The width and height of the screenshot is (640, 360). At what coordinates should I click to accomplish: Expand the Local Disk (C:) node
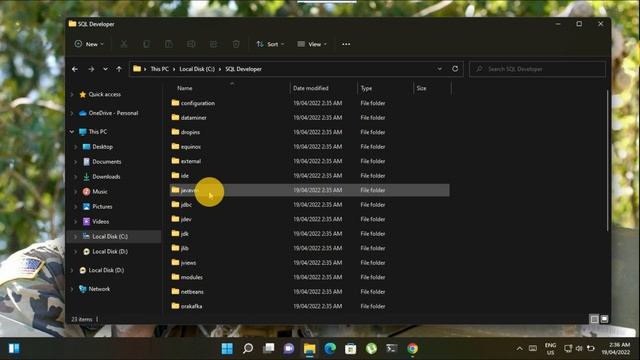point(76,236)
